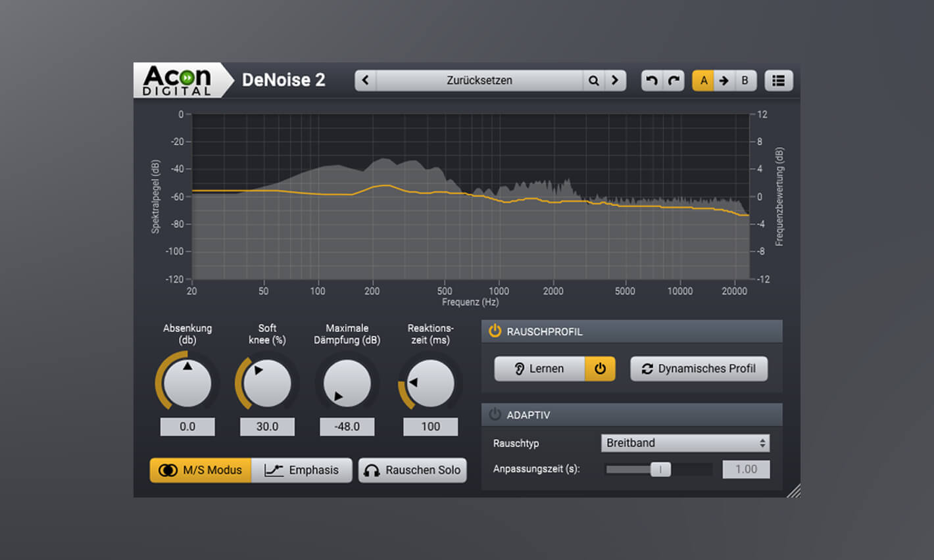934x560 pixels.
Task: Click Dynamisches Profil button
Action: tap(699, 369)
